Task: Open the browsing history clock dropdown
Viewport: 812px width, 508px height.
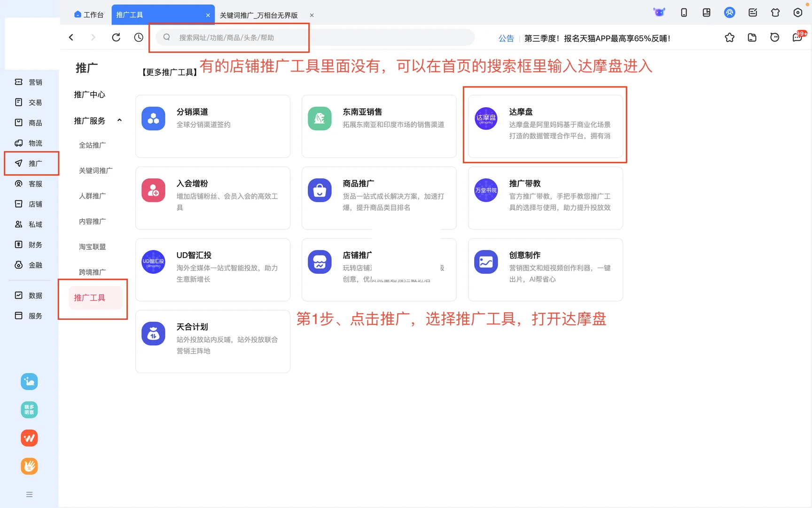Action: pos(138,37)
